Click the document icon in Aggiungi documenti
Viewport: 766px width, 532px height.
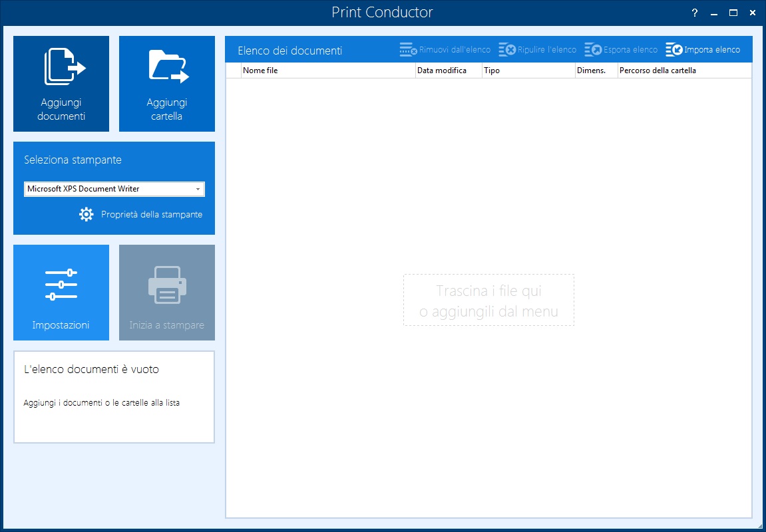coord(65,67)
